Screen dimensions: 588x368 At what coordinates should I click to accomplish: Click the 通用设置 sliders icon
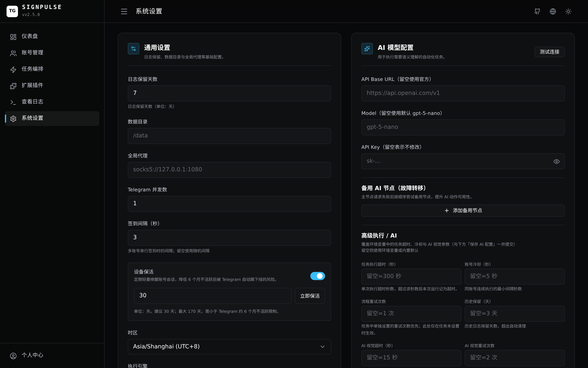click(x=133, y=49)
